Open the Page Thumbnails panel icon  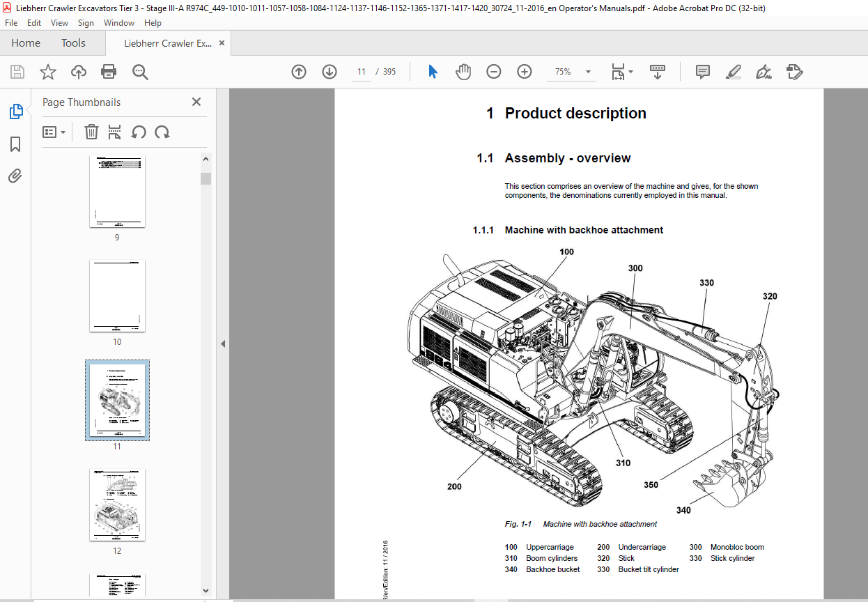pos(15,111)
